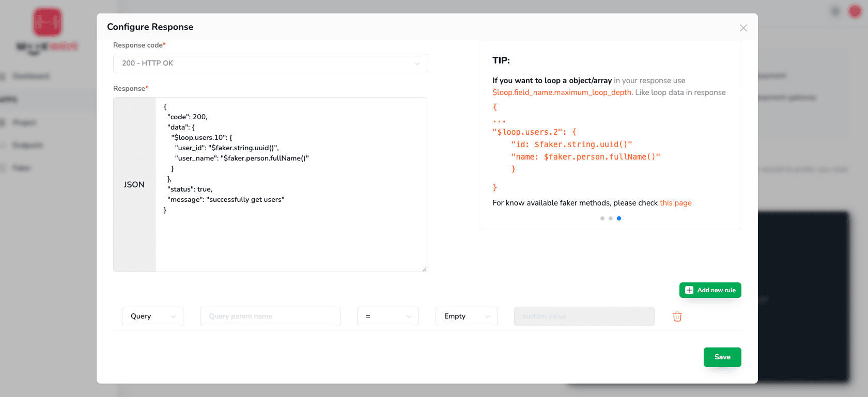Screen dimensions: 868x397
Task: Open the 'this page' faker methods link
Action: coord(675,203)
